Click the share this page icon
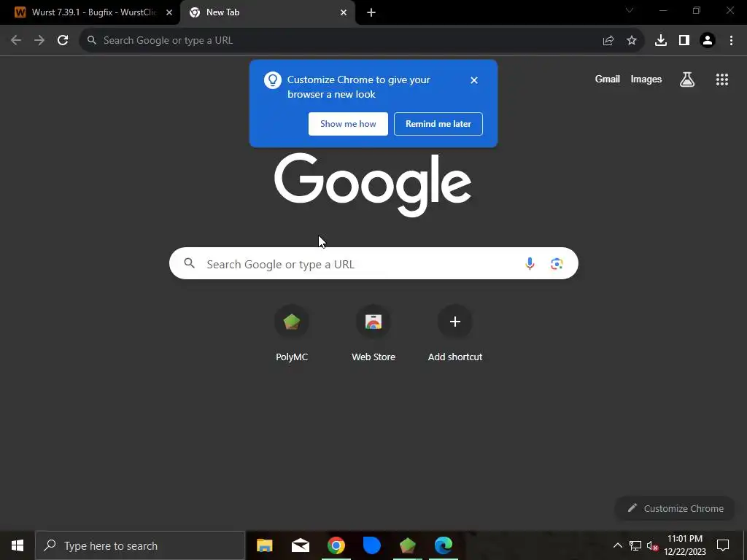 (x=608, y=41)
